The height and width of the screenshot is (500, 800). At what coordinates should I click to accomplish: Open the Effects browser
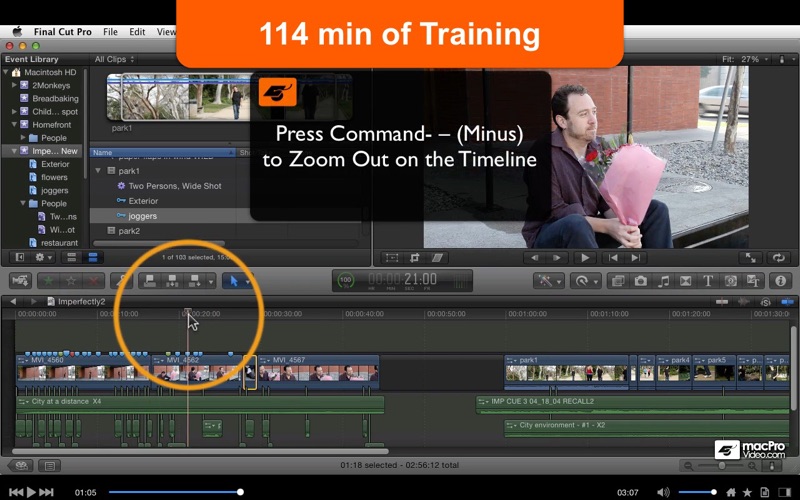[x=618, y=281]
